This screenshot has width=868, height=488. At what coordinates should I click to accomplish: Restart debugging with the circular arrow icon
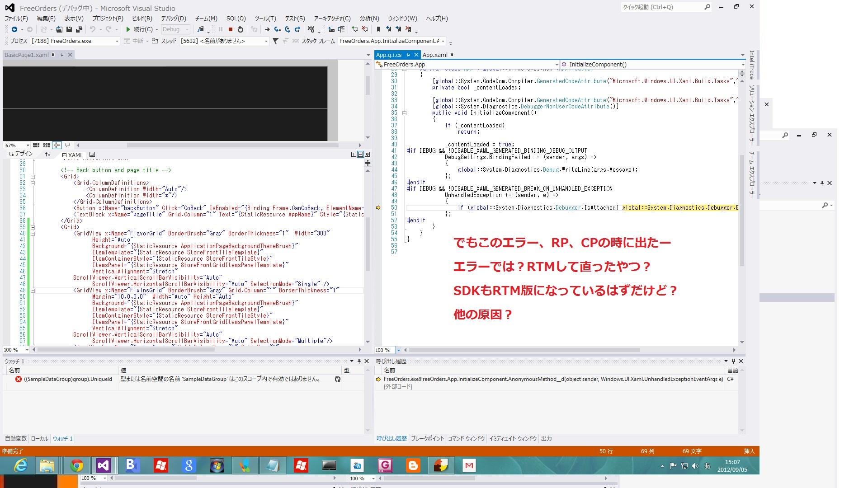click(241, 29)
